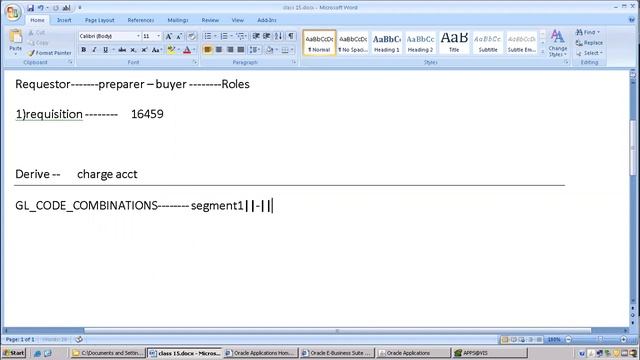Click the Paste button
This screenshot has height=360, width=640.
point(16,42)
